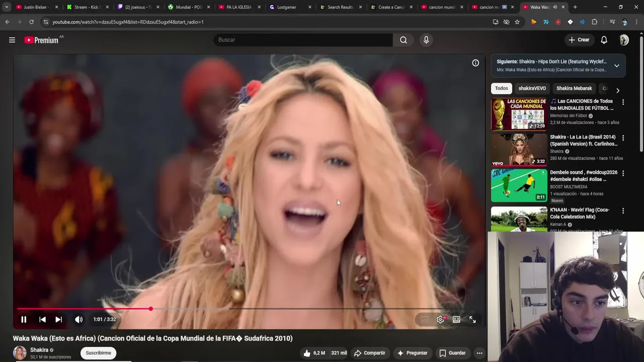The height and width of the screenshot is (362, 644).
Task: Open the tab search dropdown
Action: (x=7, y=7)
